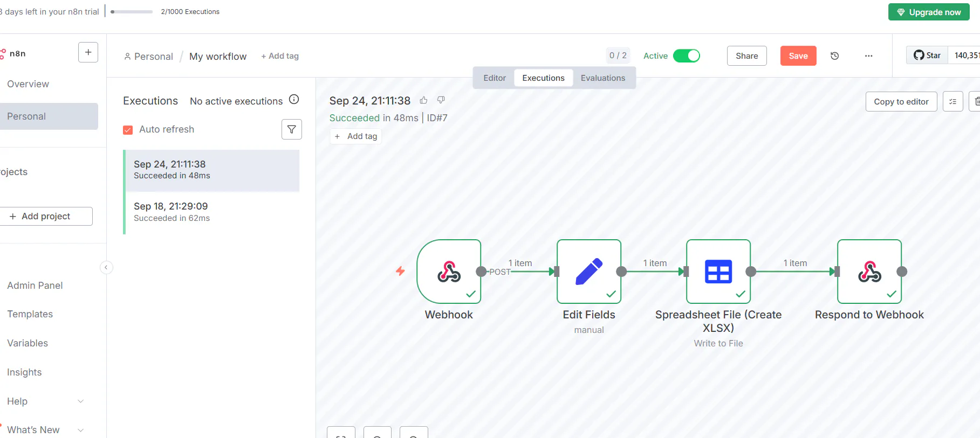This screenshot has width=980, height=438.
Task: Open the Personal sidebar item
Action: (x=49, y=116)
